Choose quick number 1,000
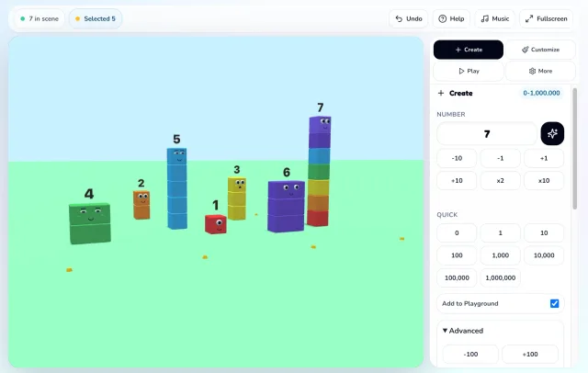 tap(500, 255)
